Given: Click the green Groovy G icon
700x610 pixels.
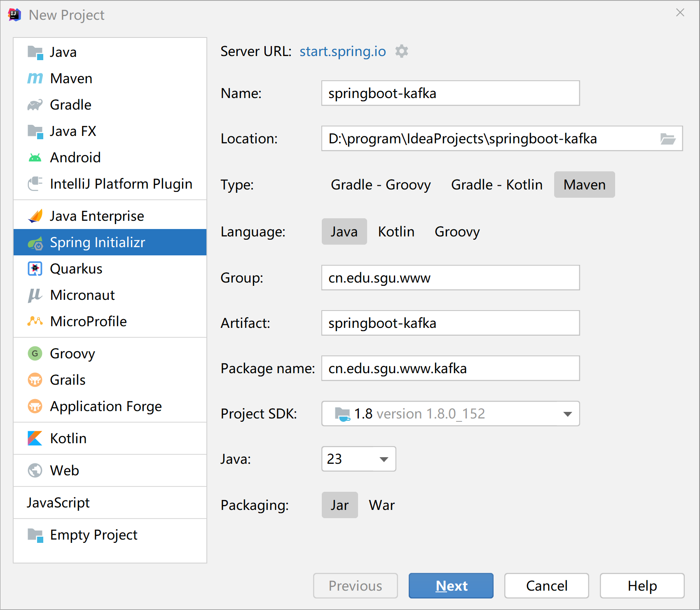Looking at the screenshot, I should (35, 353).
